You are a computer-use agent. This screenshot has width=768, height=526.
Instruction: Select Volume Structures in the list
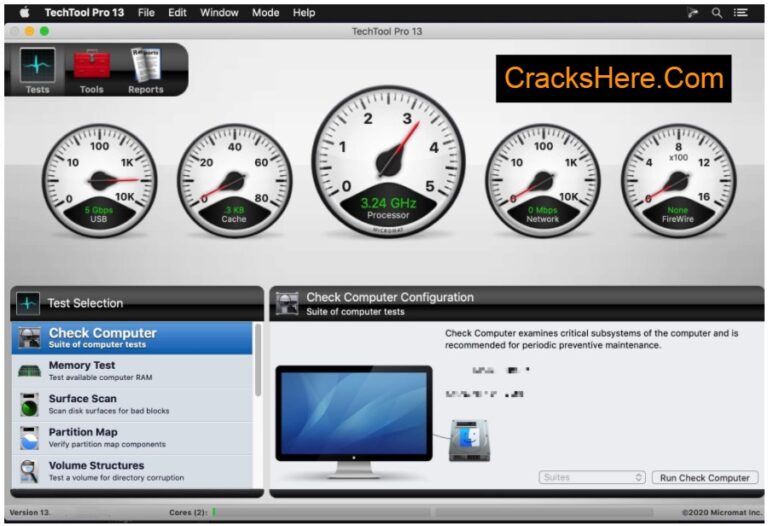click(132, 471)
